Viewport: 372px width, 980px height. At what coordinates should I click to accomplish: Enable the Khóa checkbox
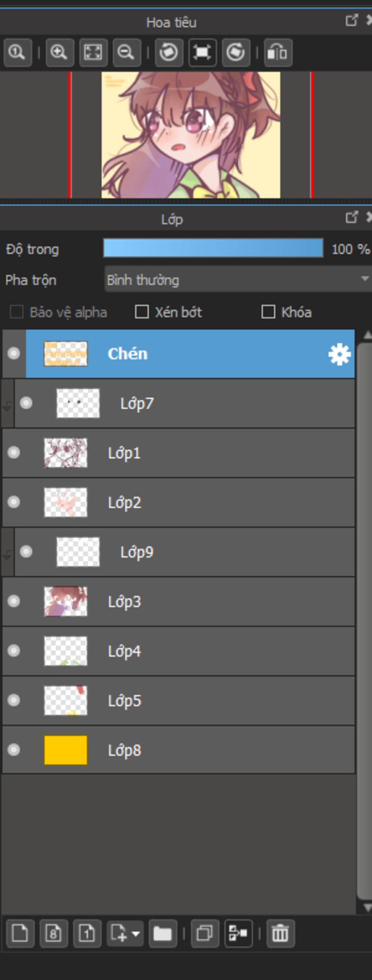(x=268, y=312)
